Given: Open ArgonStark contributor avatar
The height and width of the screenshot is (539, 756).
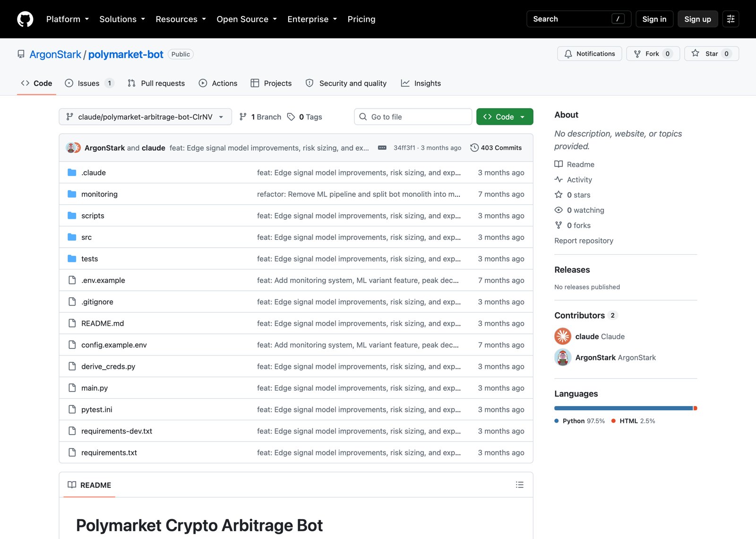Looking at the screenshot, I should point(563,357).
